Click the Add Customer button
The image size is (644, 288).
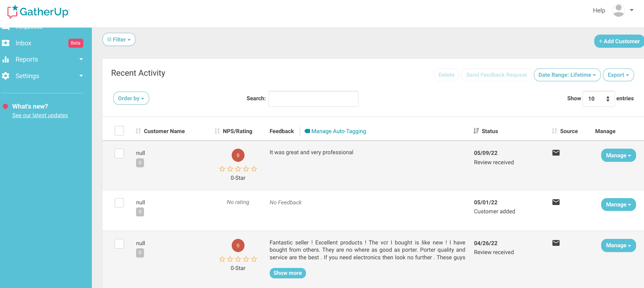tap(619, 41)
